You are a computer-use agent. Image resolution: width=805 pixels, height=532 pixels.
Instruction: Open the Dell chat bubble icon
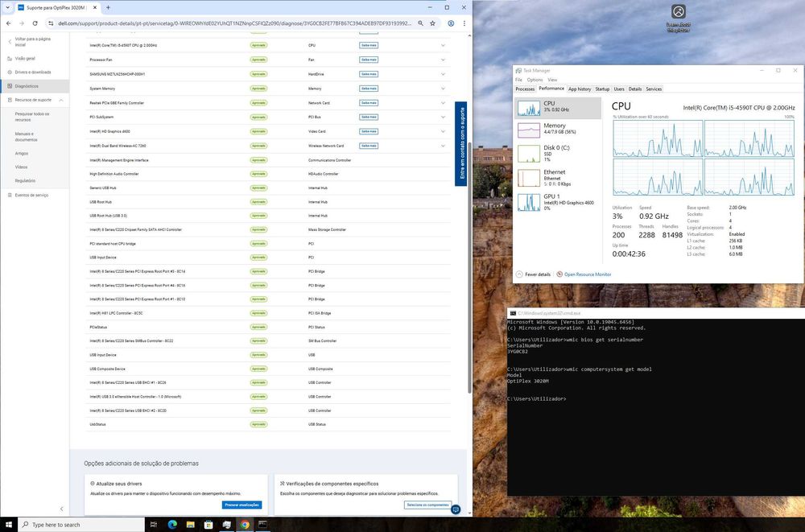(455, 509)
